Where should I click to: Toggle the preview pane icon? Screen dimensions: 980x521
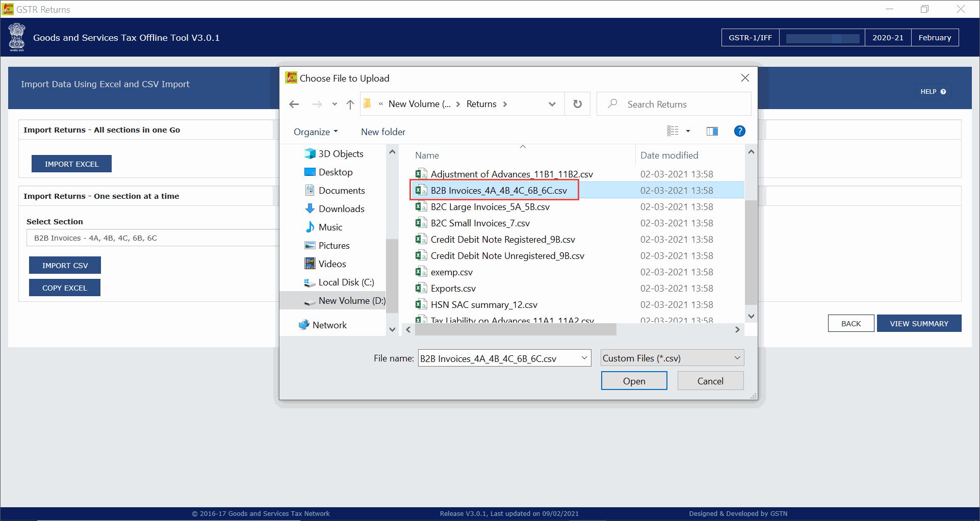click(712, 132)
